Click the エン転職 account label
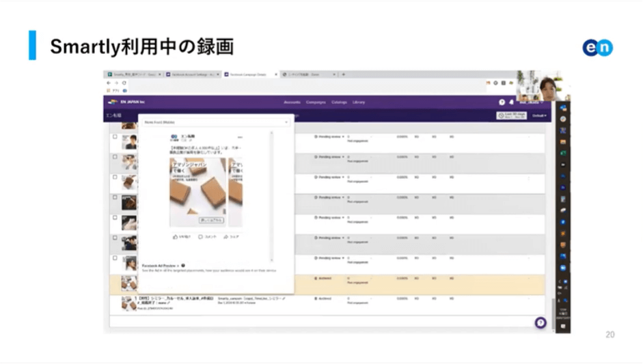The image size is (643, 364). (113, 115)
